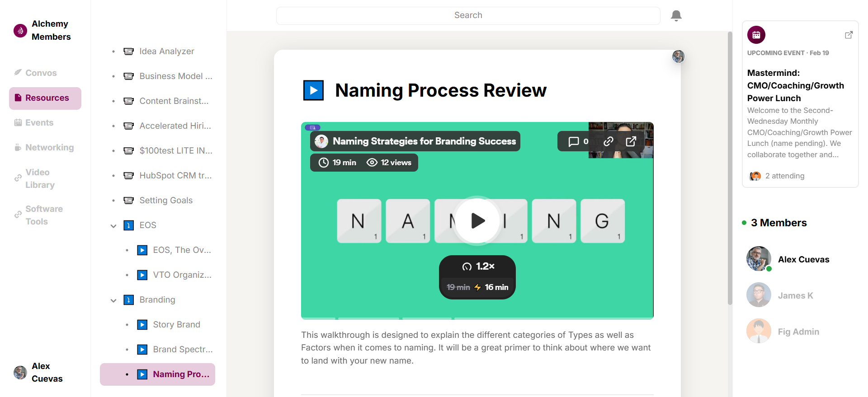This screenshot has width=868, height=397.
Task: Open the Mastermind Power Lunch event
Action: 795,85
